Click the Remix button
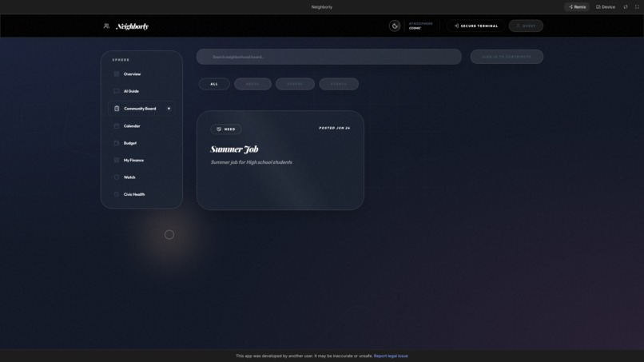The image size is (644, 362). (577, 7)
